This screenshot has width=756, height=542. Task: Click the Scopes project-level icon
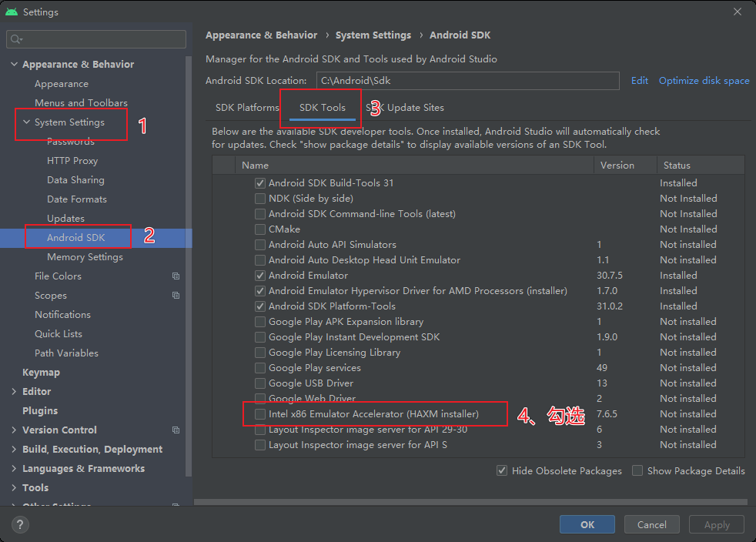(176, 295)
